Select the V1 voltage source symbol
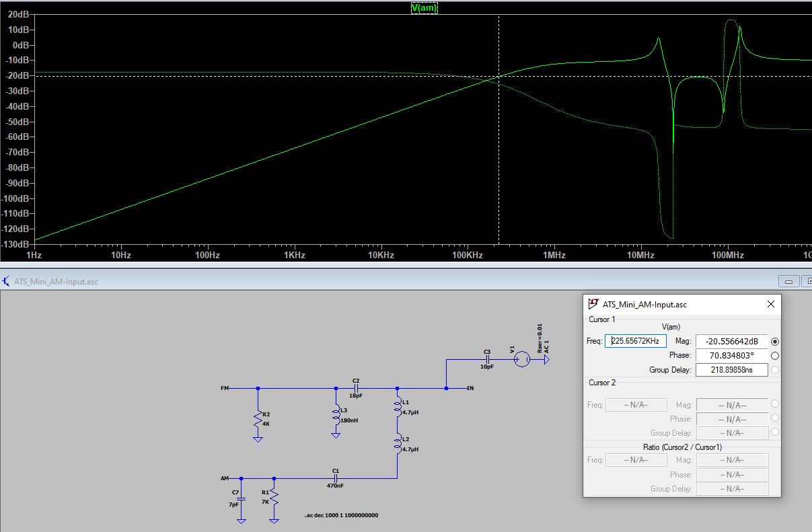812x532 pixels. (521, 360)
